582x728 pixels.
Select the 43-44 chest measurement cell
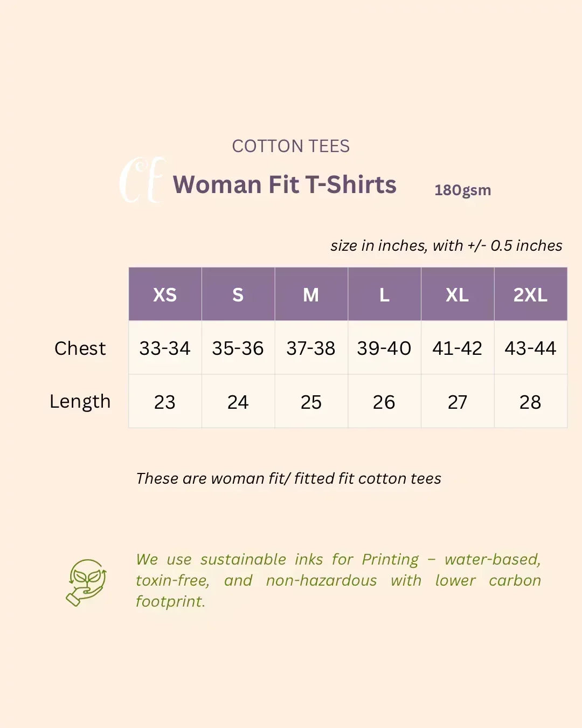click(x=530, y=348)
